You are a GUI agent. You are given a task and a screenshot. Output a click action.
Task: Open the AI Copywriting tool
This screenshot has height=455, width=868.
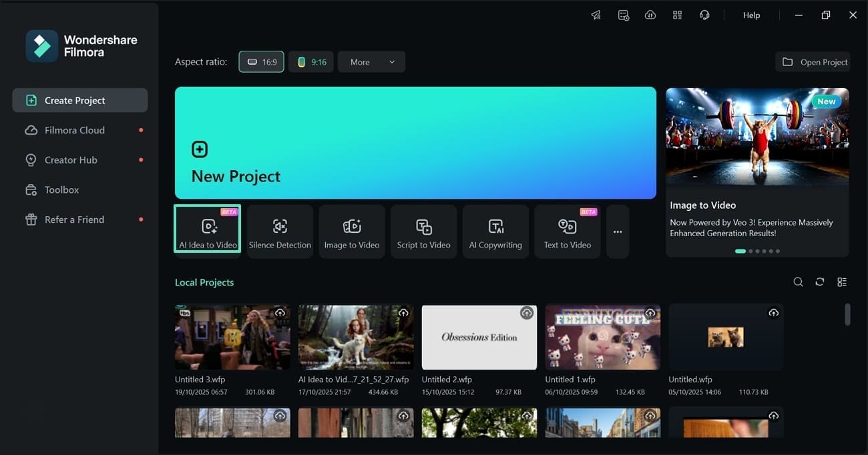click(x=495, y=231)
